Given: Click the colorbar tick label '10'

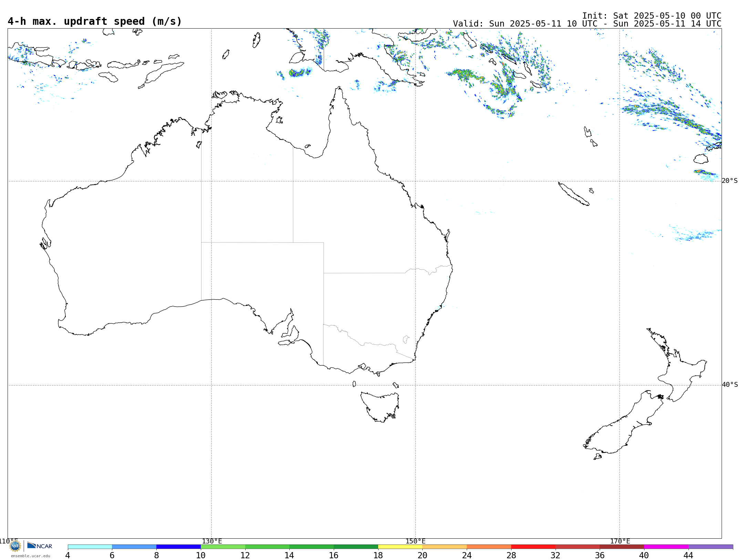Looking at the screenshot, I should click(x=201, y=555).
